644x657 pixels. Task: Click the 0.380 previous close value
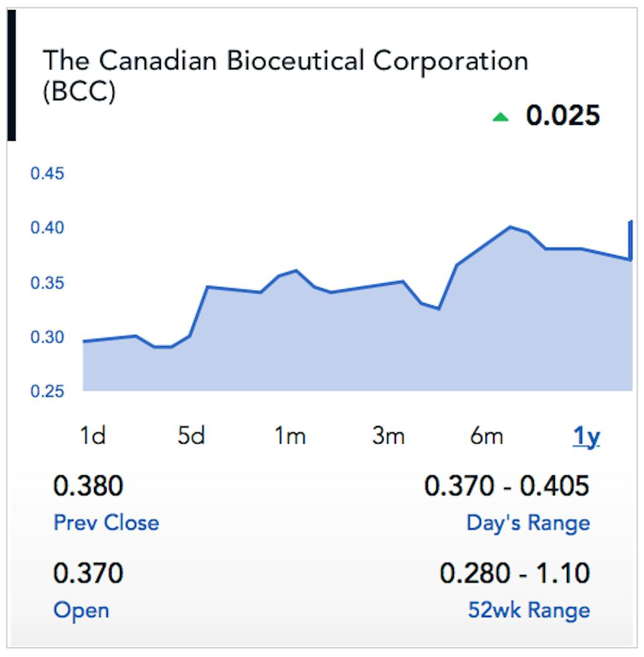[88, 487]
